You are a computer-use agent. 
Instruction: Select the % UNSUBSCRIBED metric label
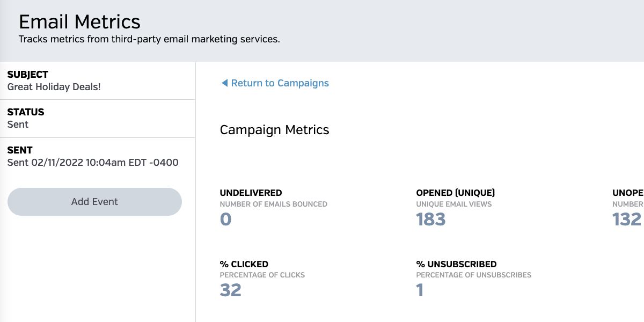[x=456, y=264]
